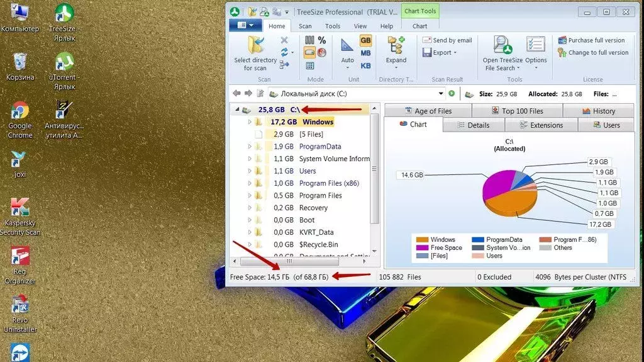
Task: Click the tree's horizontal scrollbar thumb
Action: coord(289,261)
